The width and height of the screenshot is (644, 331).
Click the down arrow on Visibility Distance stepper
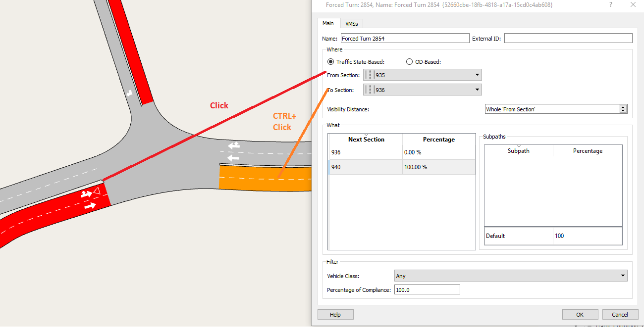click(x=623, y=111)
